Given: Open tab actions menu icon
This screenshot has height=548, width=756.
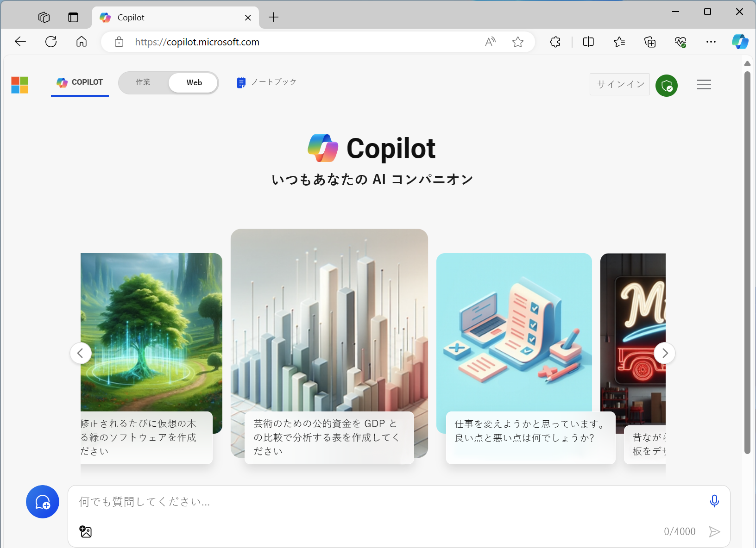Looking at the screenshot, I should click(73, 17).
